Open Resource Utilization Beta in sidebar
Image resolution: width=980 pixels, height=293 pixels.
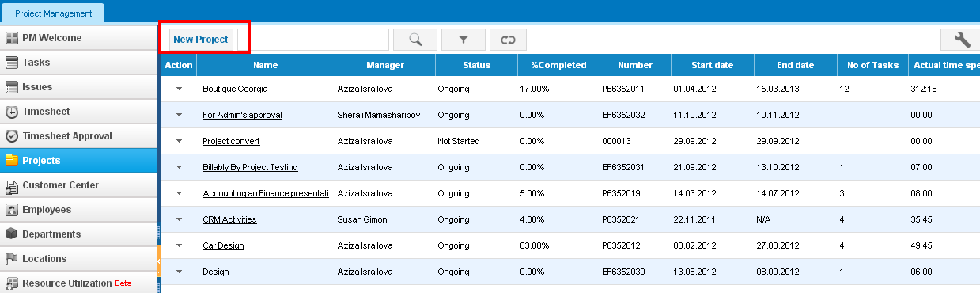pyautogui.click(x=79, y=283)
